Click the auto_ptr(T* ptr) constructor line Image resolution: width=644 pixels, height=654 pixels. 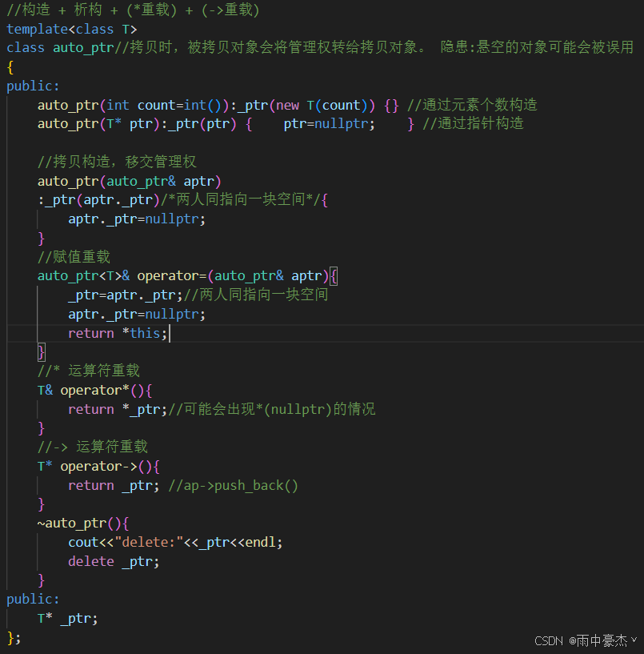[x=120, y=123]
